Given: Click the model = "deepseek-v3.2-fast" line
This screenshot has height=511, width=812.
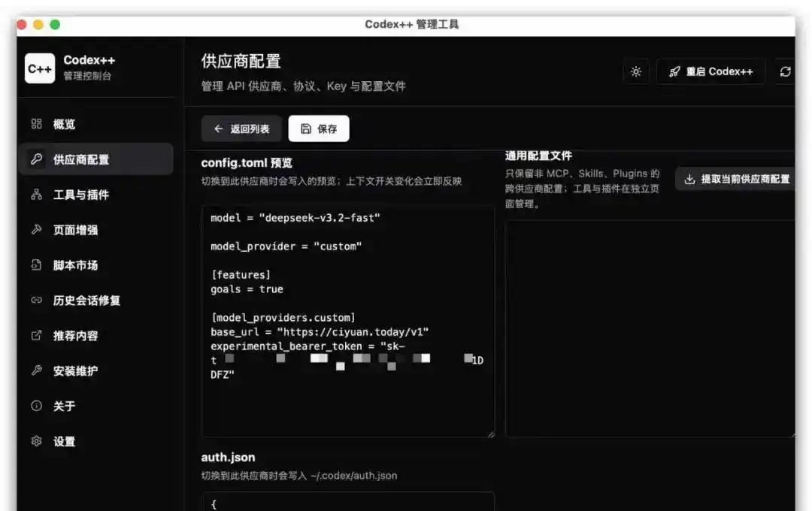Looking at the screenshot, I should click(295, 218).
